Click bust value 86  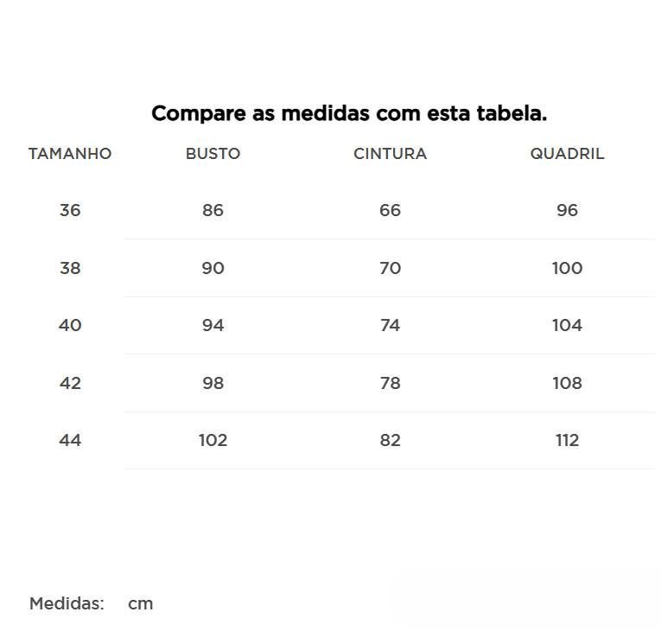point(213,210)
